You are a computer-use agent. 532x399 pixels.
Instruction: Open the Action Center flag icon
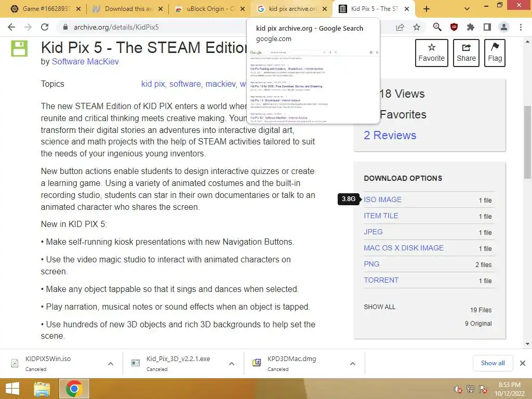point(483,390)
